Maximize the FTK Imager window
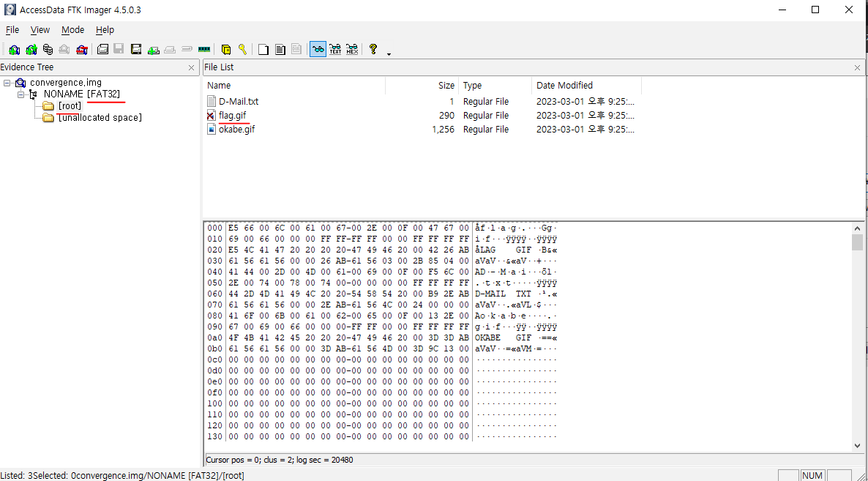Screen dimensions: 868x481 pyautogui.click(x=815, y=10)
